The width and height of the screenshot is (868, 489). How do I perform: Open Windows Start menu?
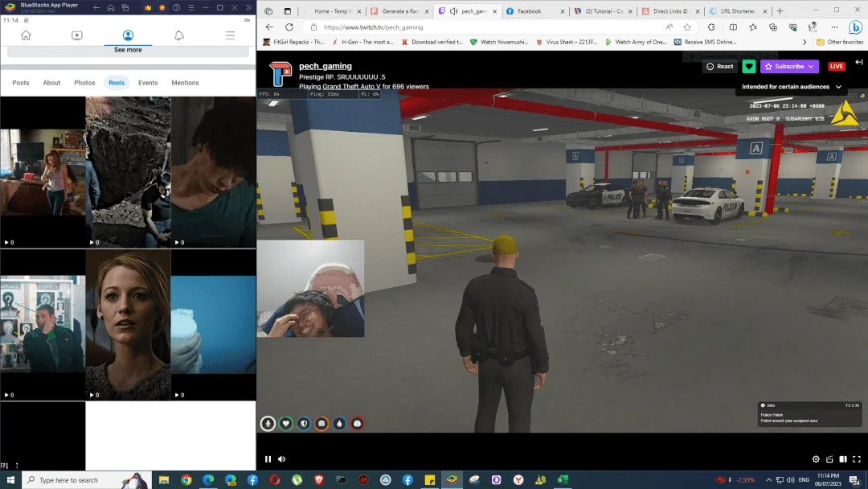tap(10, 479)
